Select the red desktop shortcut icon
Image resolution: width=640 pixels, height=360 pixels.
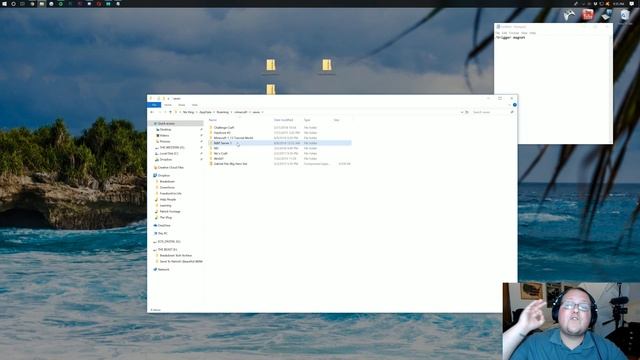coord(587,15)
